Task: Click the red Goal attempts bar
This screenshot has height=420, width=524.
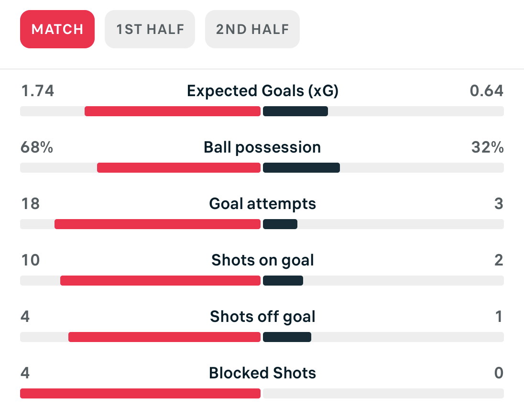Action: (x=158, y=224)
